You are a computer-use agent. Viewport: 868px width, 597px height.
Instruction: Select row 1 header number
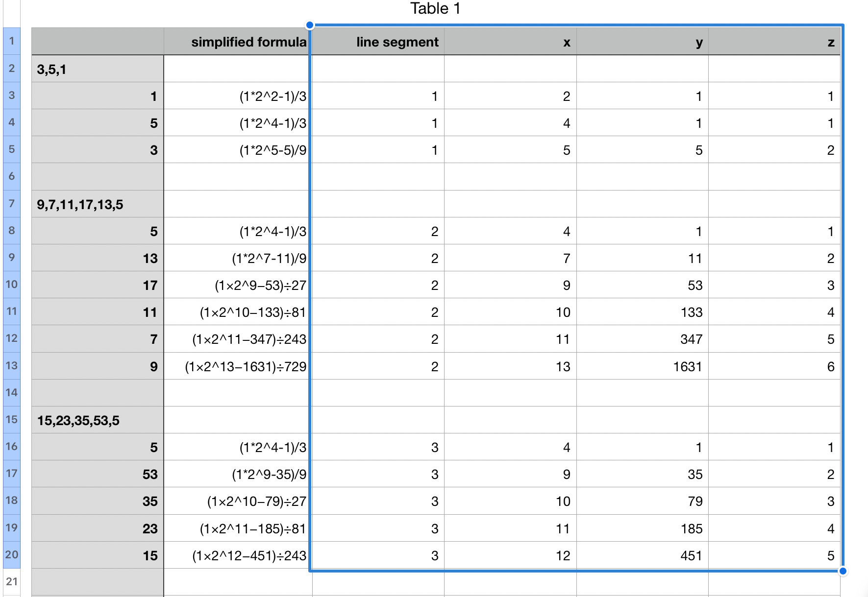click(x=12, y=41)
